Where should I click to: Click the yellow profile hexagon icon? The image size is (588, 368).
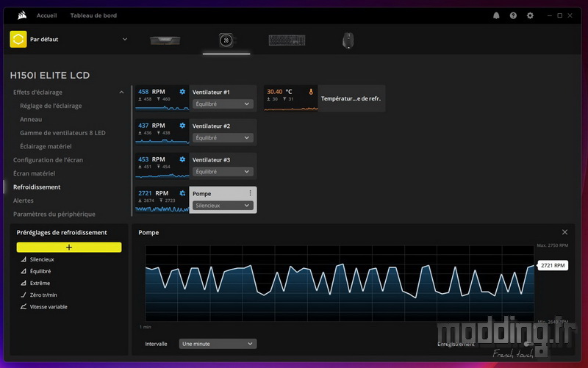pyautogui.click(x=18, y=39)
